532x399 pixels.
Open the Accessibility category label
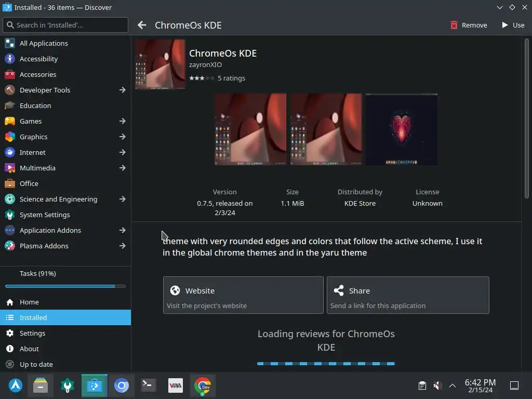point(38,59)
